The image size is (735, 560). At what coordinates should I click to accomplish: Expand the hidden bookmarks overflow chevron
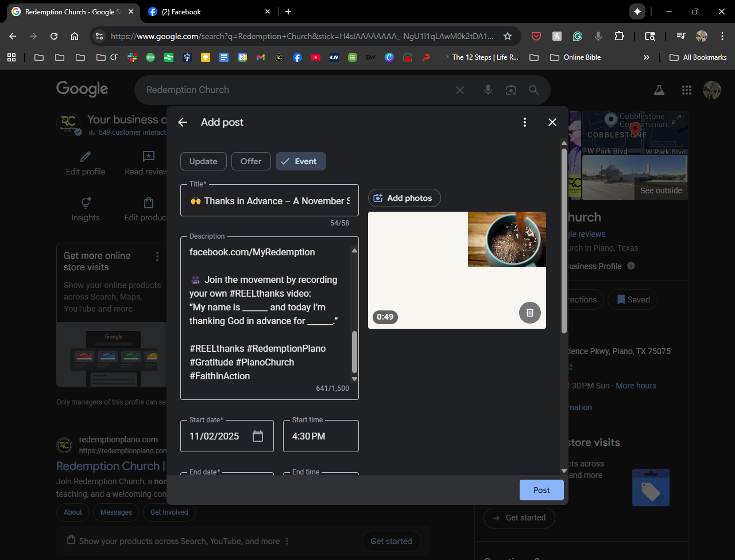coord(647,57)
